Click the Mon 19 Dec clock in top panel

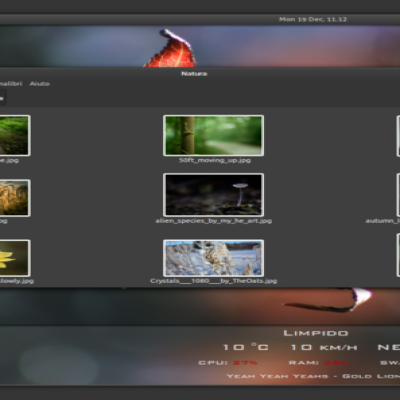click(313, 19)
